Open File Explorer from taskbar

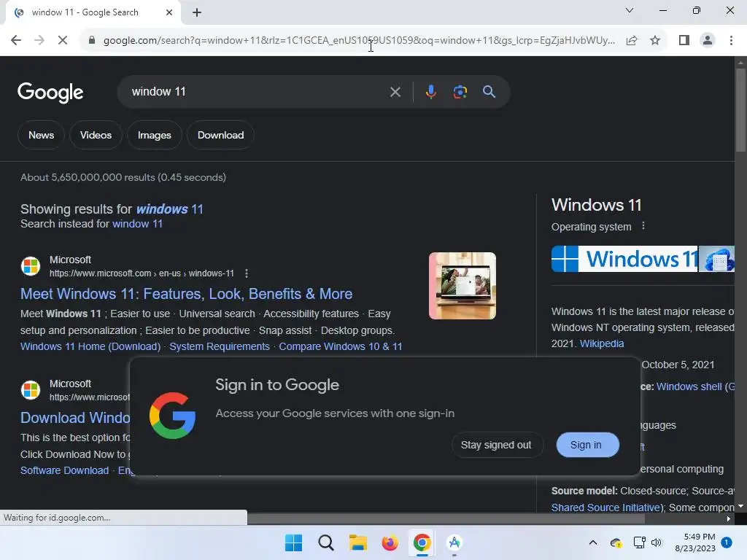coord(357,542)
